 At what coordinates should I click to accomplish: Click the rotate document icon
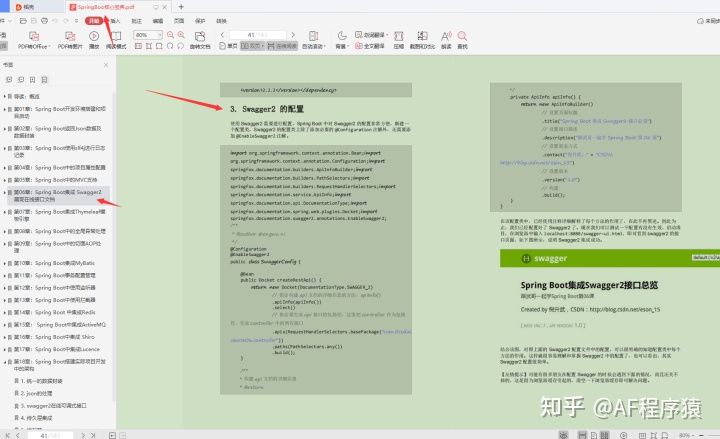tap(200, 36)
